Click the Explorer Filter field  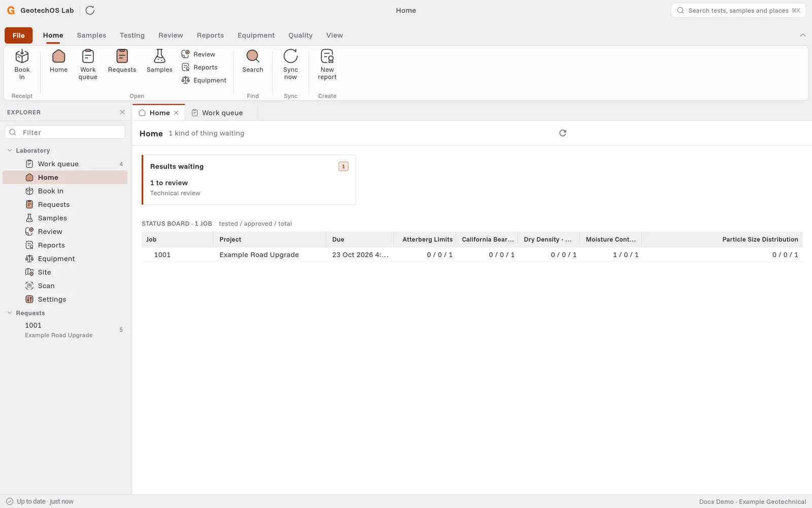click(x=65, y=132)
